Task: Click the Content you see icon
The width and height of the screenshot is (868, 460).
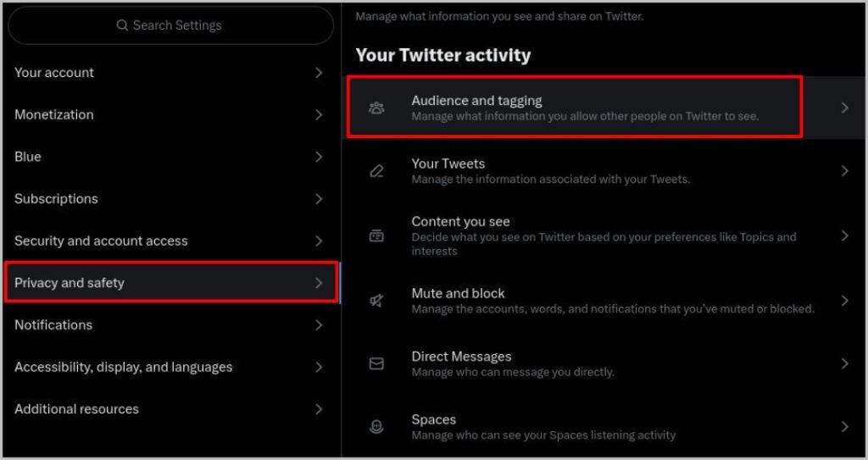Action: [x=376, y=236]
